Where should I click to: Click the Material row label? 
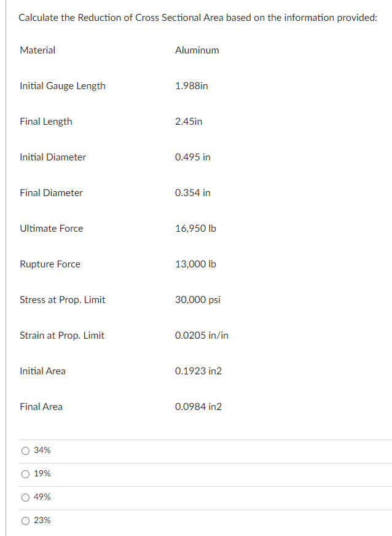point(37,50)
